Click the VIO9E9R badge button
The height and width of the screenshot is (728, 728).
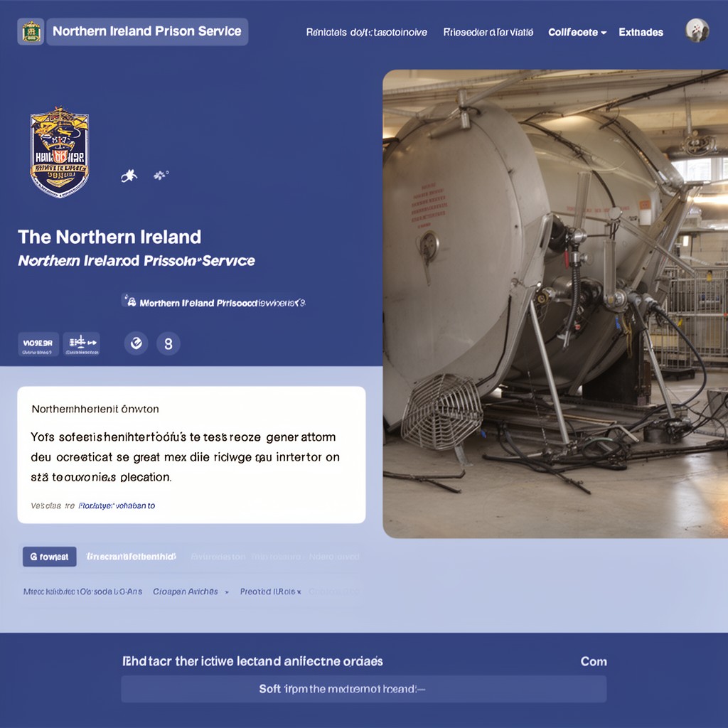(38, 345)
